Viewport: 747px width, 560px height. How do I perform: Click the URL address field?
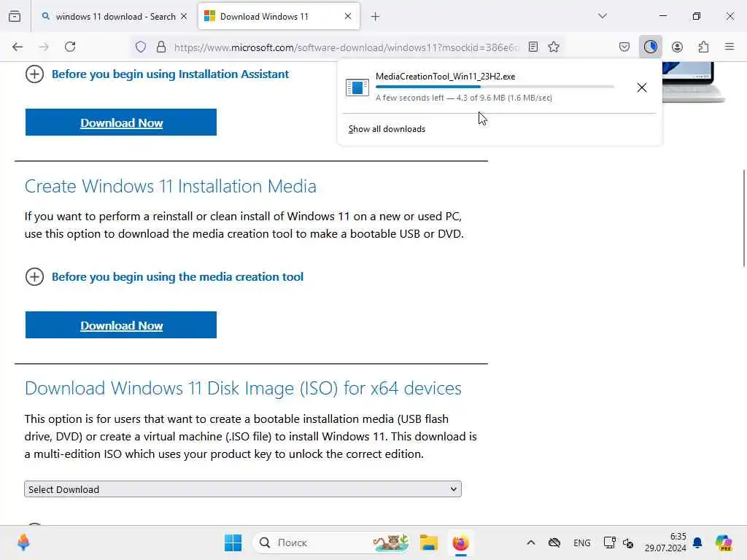coord(347,47)
